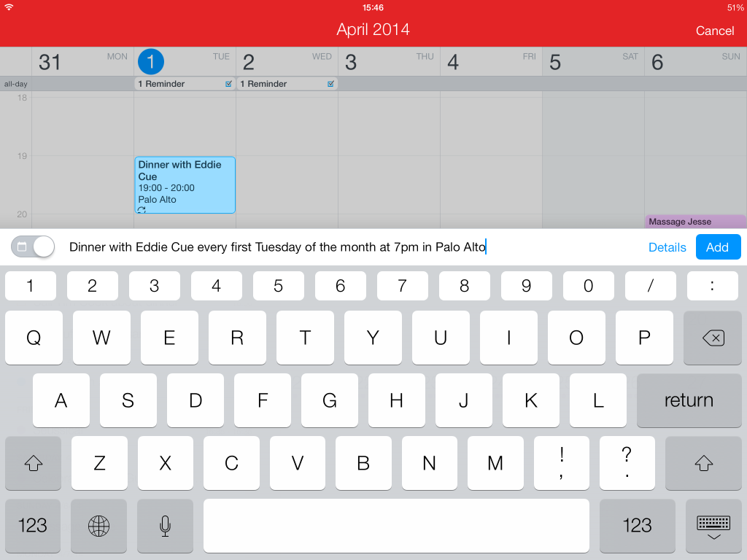Screen dimensions: 747x560
Task: Check Tuesday's 1 Reminder checkbox
Action: pos(228,84)
